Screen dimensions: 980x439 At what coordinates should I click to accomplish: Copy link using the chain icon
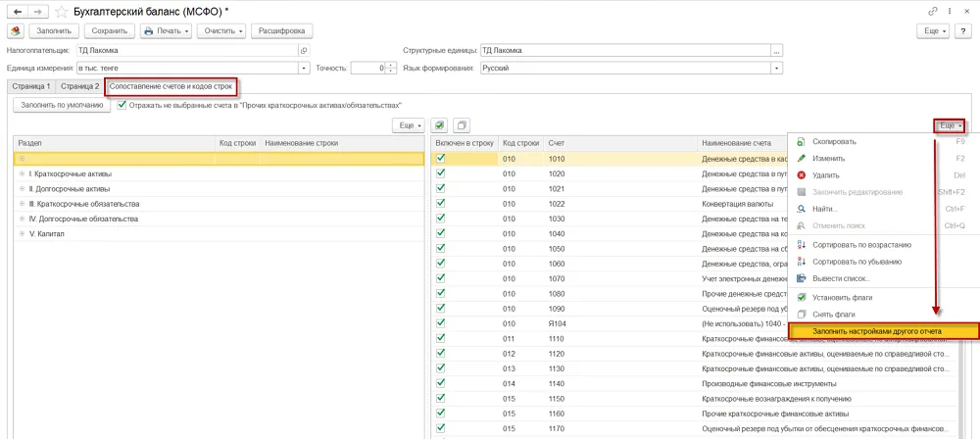pos(934,11)
